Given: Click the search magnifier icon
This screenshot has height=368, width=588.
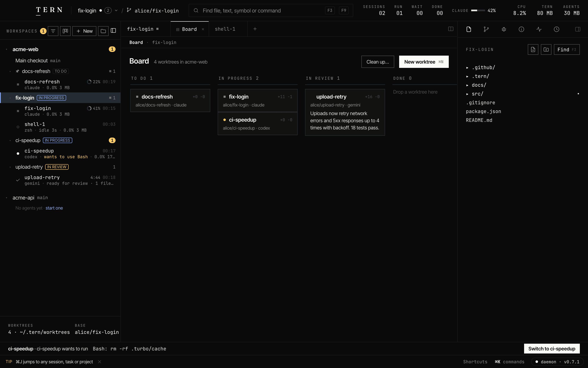Looking at the screenshot, I should click(x=196, y=10).
